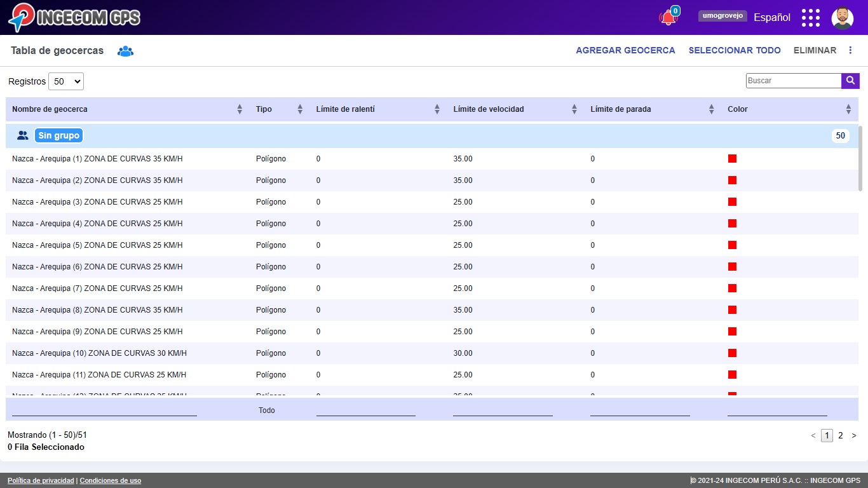
Task: Click the INGECOM GPS logo
Action: 74,17
